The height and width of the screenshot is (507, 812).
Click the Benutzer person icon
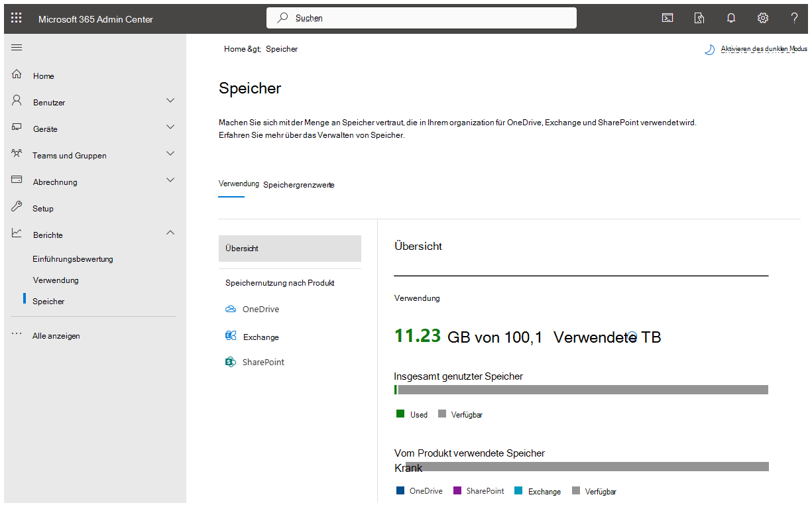(x=17, y=101)
